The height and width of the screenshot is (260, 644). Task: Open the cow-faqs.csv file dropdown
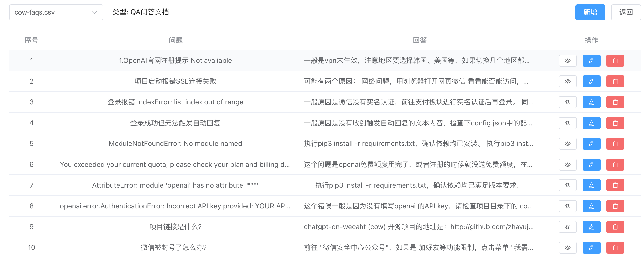tap(56, 12)
